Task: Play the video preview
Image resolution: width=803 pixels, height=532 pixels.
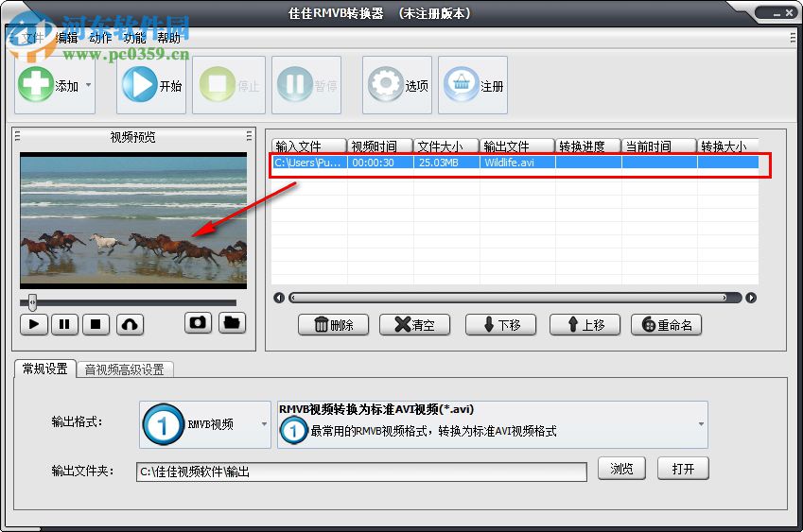Action: (x=34, y=324)
